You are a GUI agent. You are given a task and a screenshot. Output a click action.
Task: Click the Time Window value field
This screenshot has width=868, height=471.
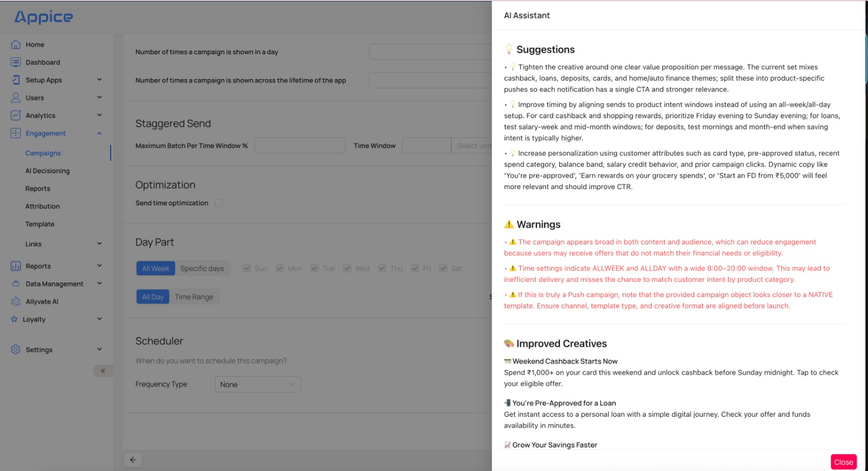pyautogui.click(x=426, y=146)
